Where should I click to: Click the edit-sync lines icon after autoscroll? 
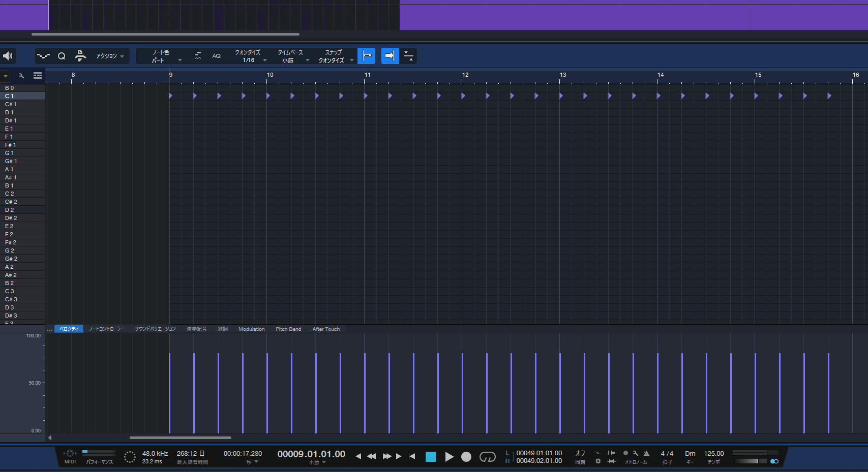point(408,56)
